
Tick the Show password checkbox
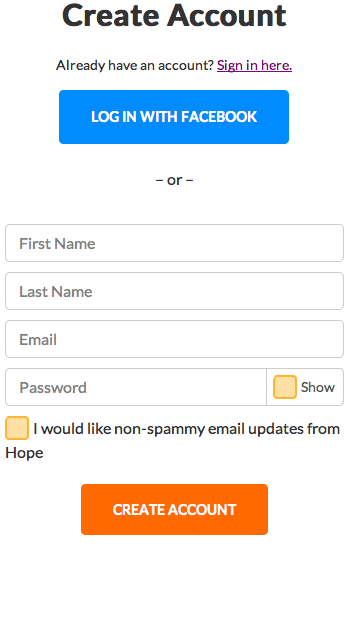pos(285,387)
